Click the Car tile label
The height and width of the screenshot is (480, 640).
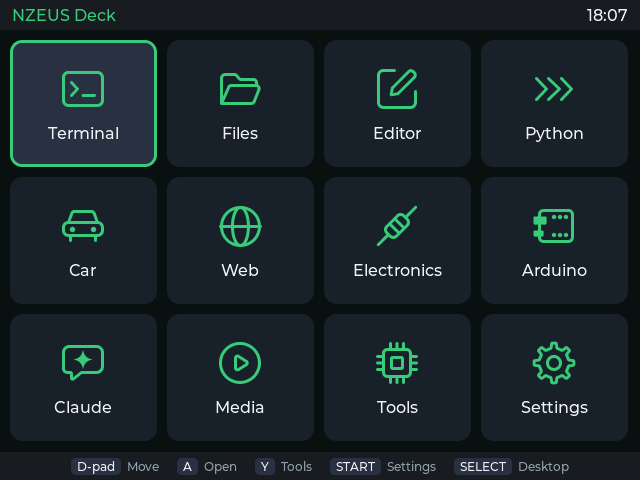(83, 270)
